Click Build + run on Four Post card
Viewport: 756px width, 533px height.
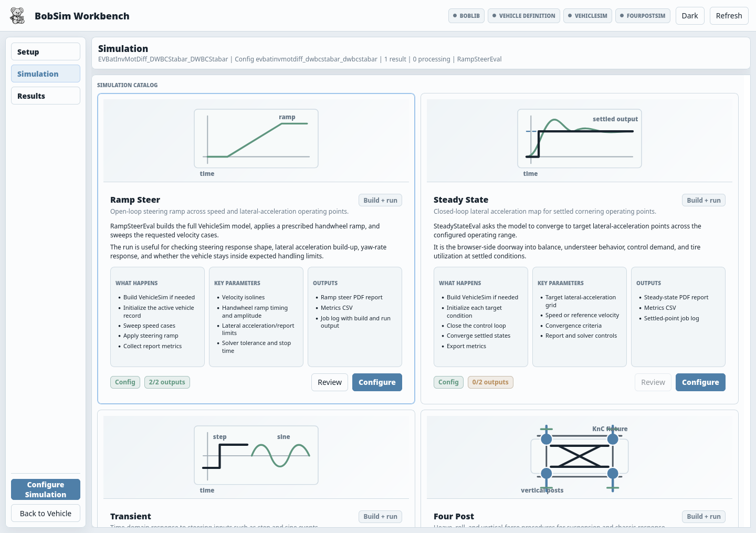pos(704,517)
